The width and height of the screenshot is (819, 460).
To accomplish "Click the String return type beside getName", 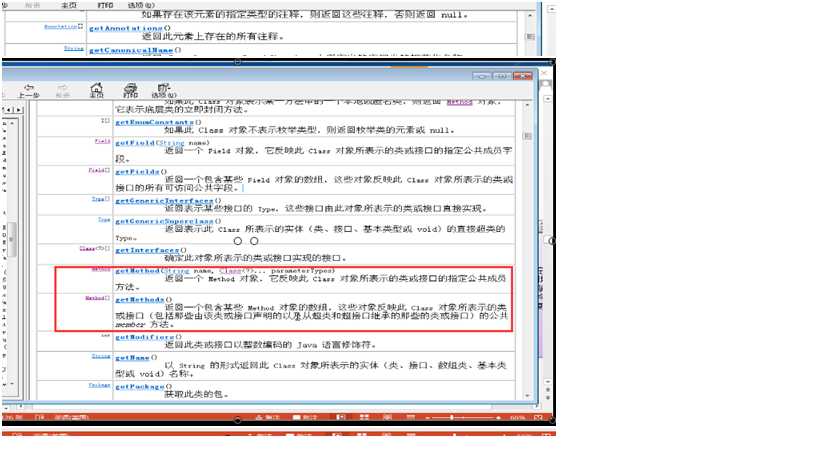I will pyautogui.click(x=101, y=356).
